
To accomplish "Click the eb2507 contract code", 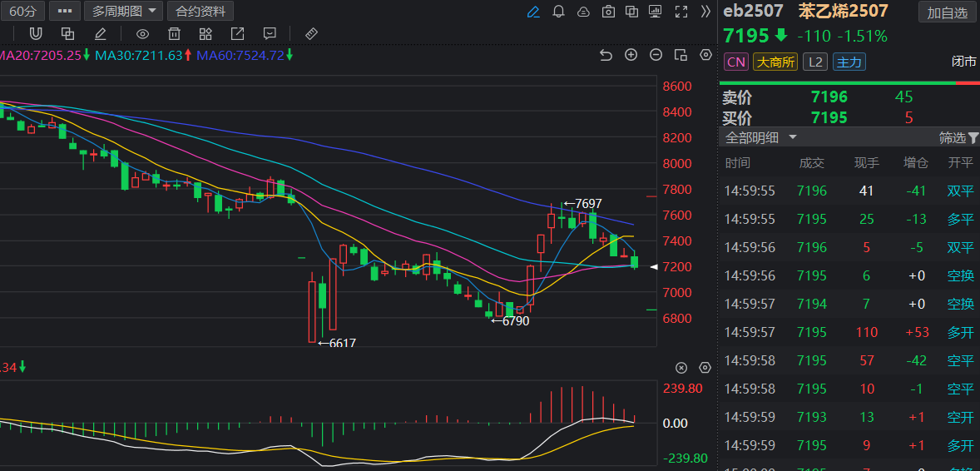I will (753, 11).
